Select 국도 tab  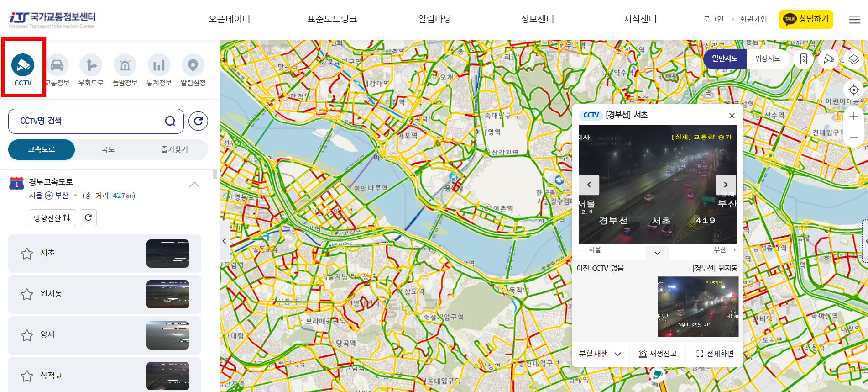[108, 149]
